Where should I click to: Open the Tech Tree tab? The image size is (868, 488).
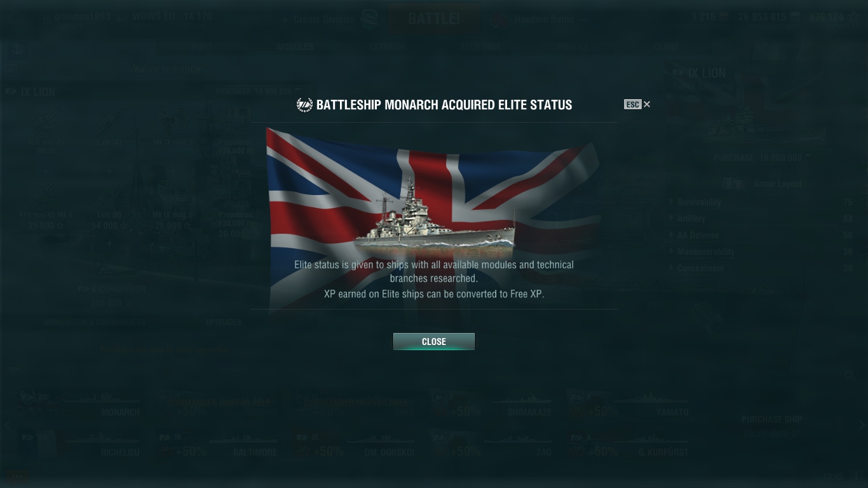(x=480, y=47)
